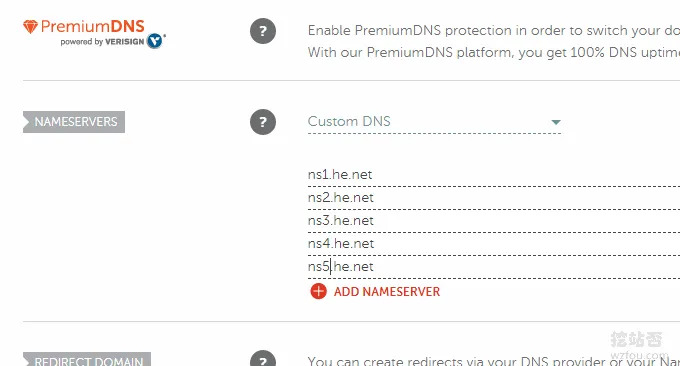
Task: Open the Custom DNS nameserver type dropdown
Action: 435,122
